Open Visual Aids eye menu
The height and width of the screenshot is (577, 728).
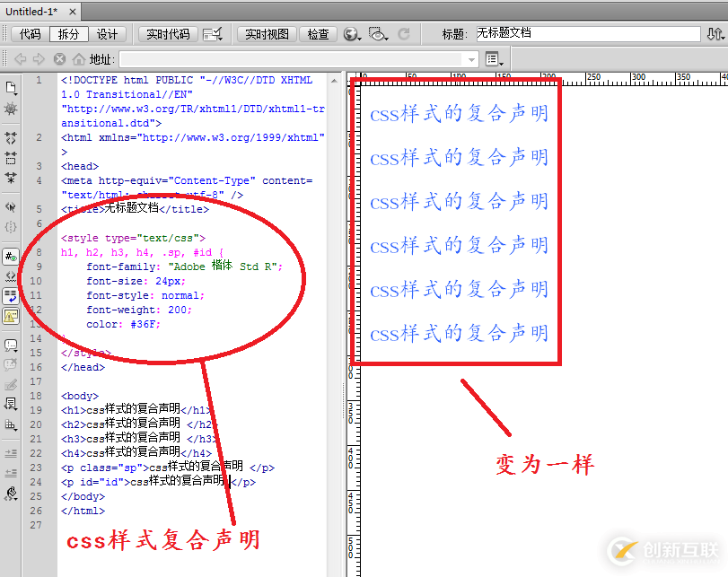tap(378, 34)
